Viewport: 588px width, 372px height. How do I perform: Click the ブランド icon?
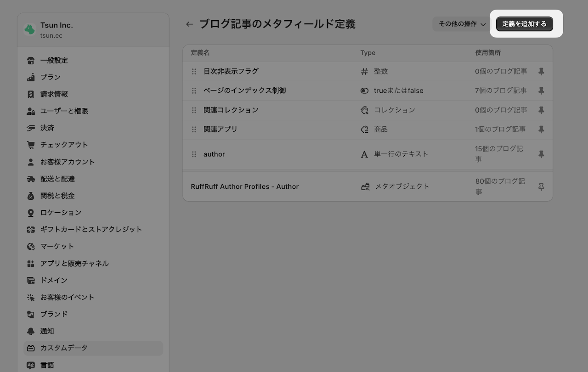[31, 315]
